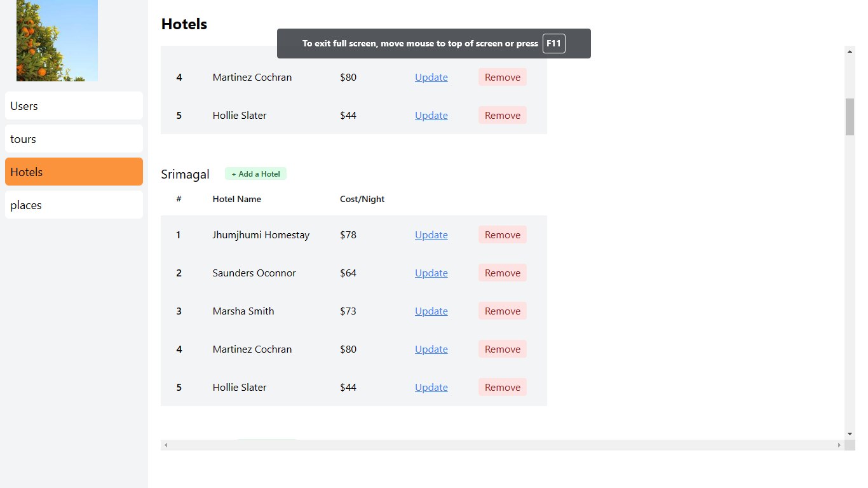Open the tours section in the sidebar

74,139
